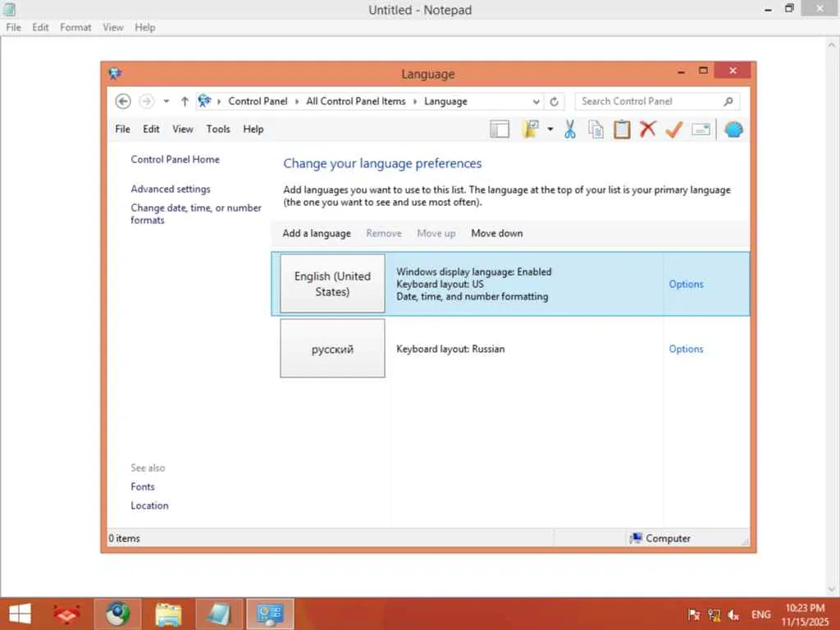Click the Cut scissors icon
840x630 pixels.
570,129
